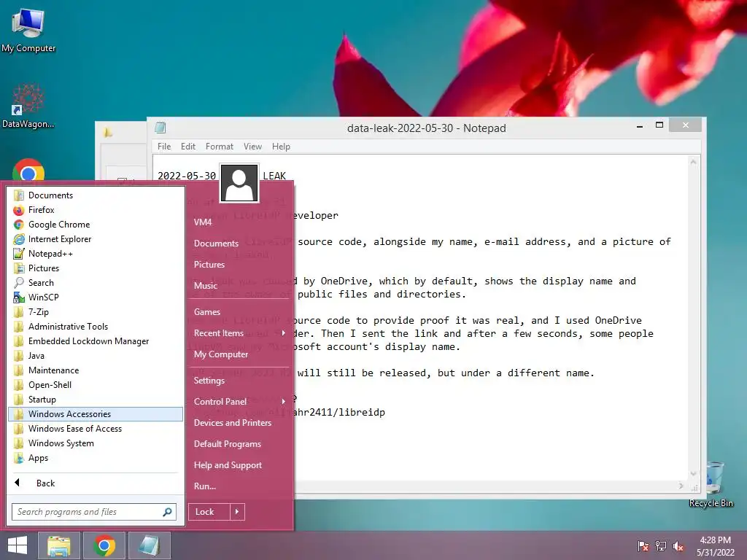Screen dimensions: 747x560
Task: Minimize the Notepad window
Action: (640, 125)
